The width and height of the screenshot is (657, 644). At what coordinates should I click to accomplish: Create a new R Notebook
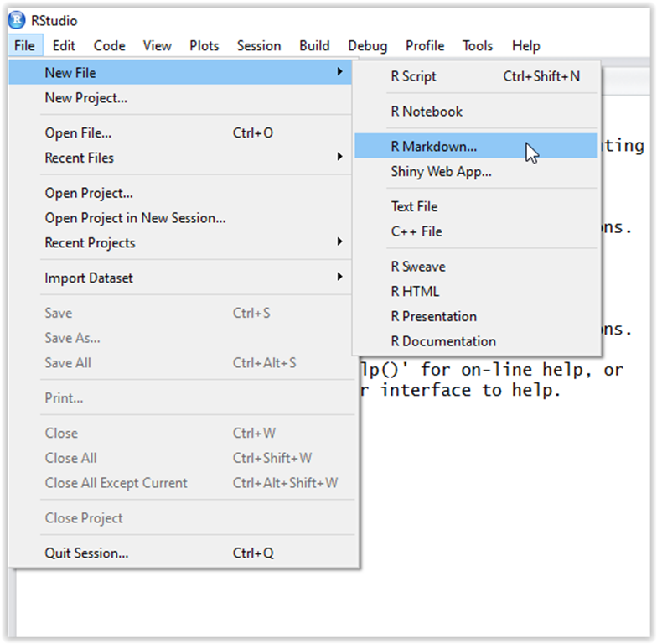476,112
